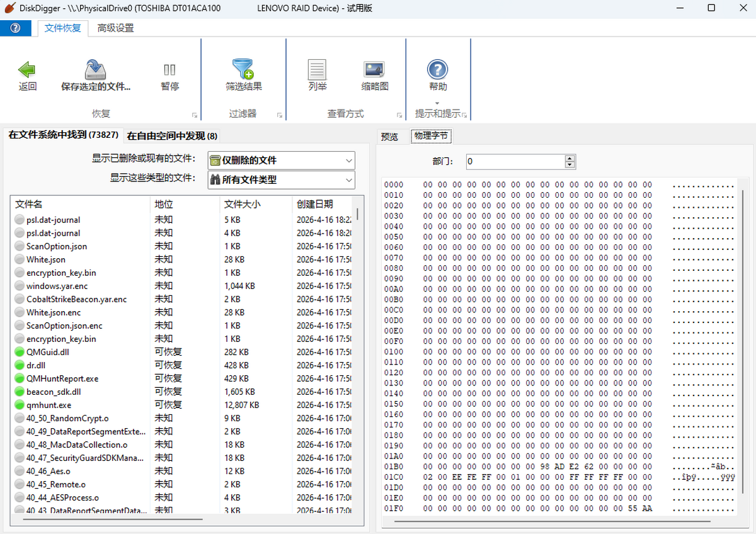Image resolution: width=756 pixels, height=534 pixels.
Task: Open the Advanced Settings (高级设置) tab
Action: pyautogui.click(x=115, y=28)
